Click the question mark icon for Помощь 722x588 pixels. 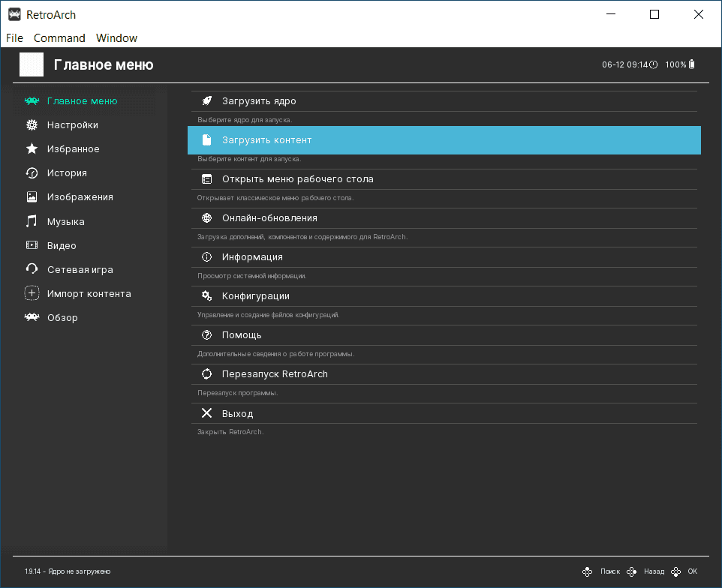pyautogui.click(x=206, y=335)
